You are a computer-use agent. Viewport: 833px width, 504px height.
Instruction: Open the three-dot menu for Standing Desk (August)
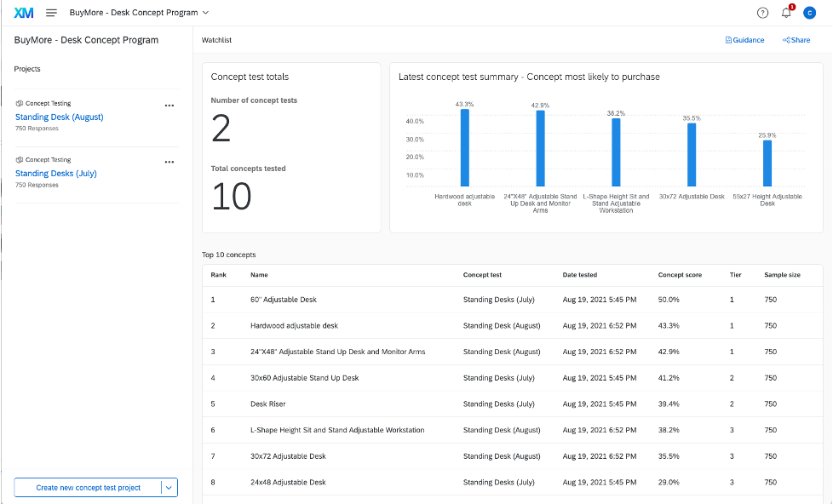(169, 105)
